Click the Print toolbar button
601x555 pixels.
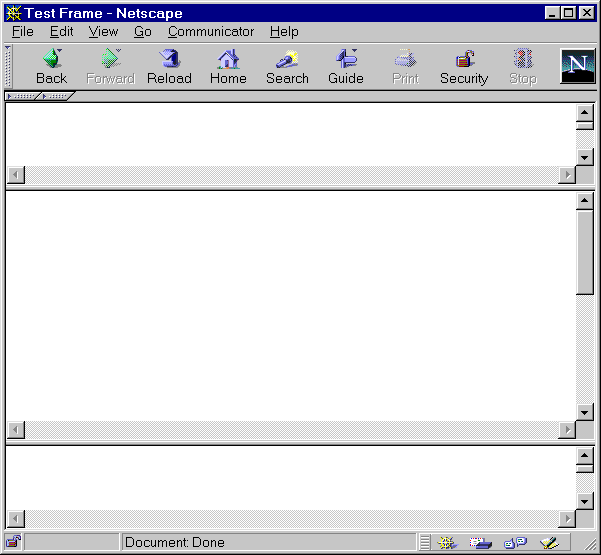(x=406, y=67)
